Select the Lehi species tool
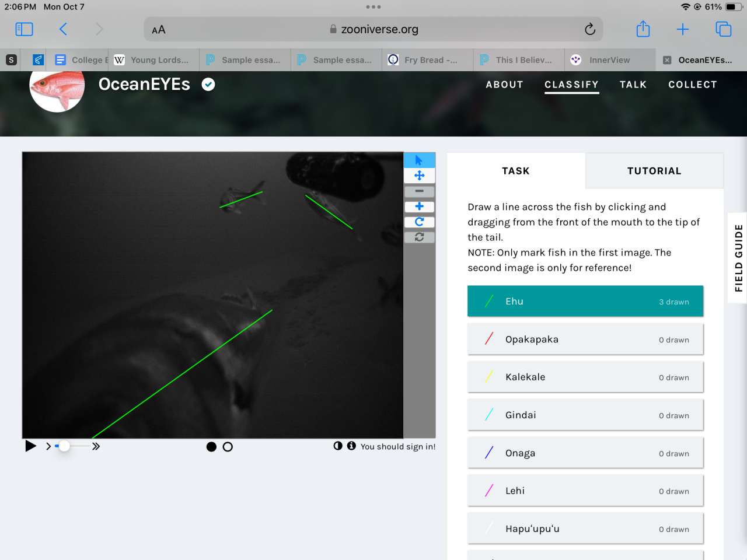 point(585,491)
